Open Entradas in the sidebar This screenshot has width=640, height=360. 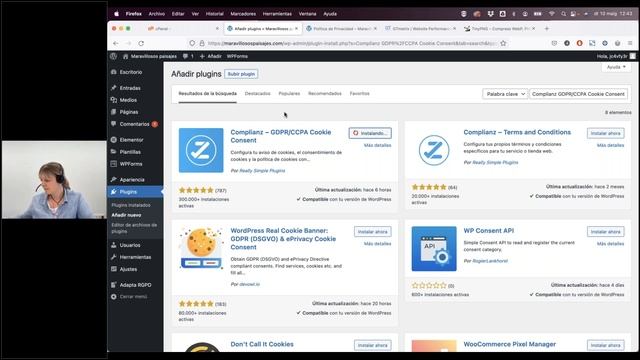(x=130, y=88)
